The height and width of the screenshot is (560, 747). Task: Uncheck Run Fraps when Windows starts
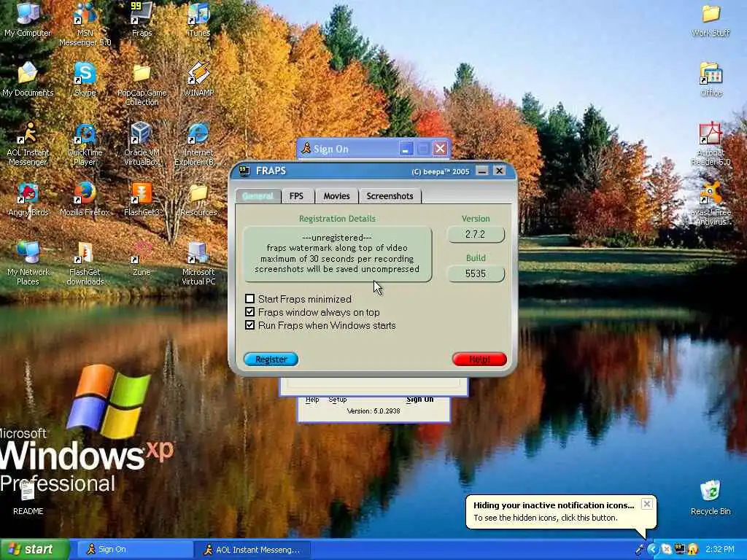[x=249, y=325]
